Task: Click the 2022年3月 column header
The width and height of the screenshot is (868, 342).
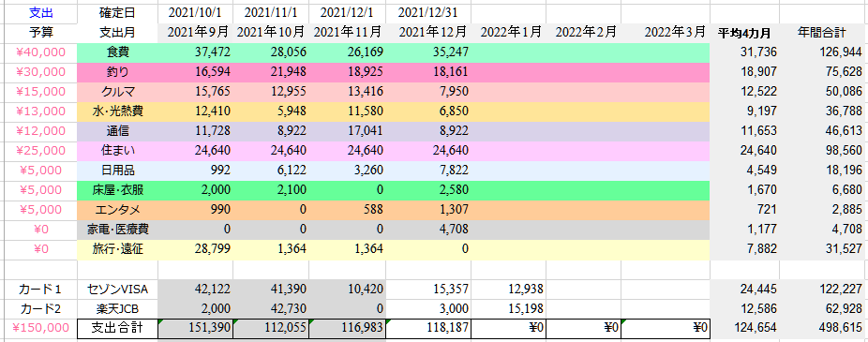Action: pos(666,32)
